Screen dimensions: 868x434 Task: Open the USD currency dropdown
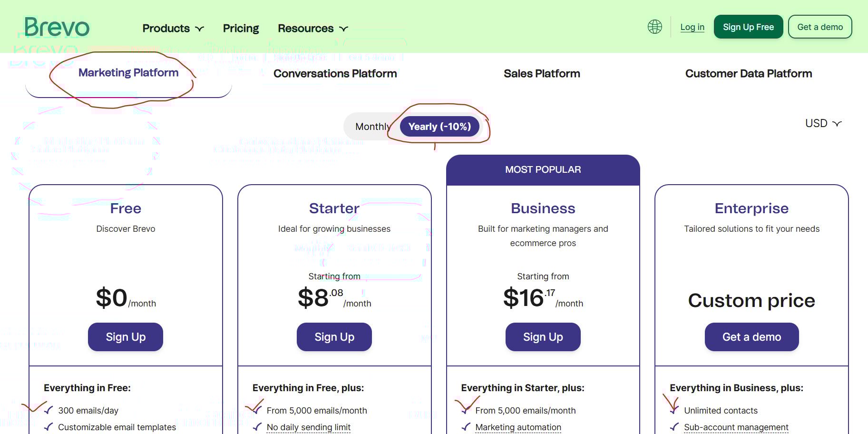click(x=823, y=123)
